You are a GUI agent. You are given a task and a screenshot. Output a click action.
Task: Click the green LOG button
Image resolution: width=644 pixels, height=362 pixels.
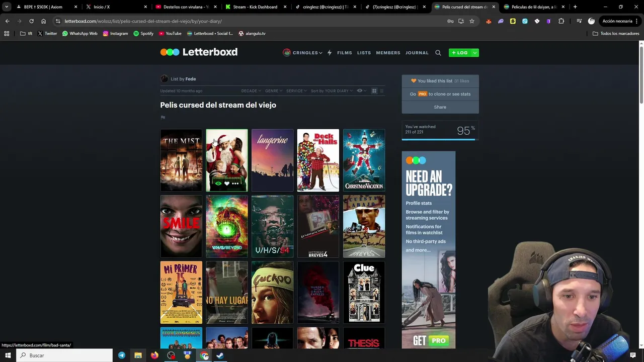coord(460,53)
